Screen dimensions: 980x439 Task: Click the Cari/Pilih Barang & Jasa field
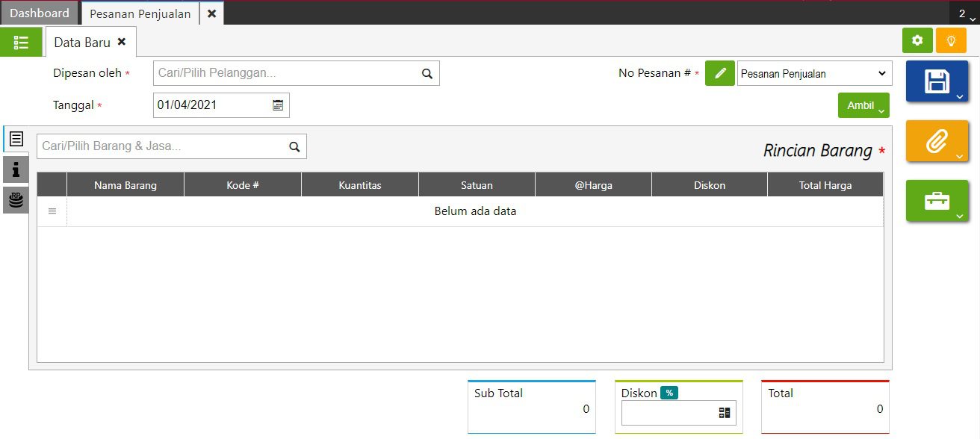(x=172, y=146)
